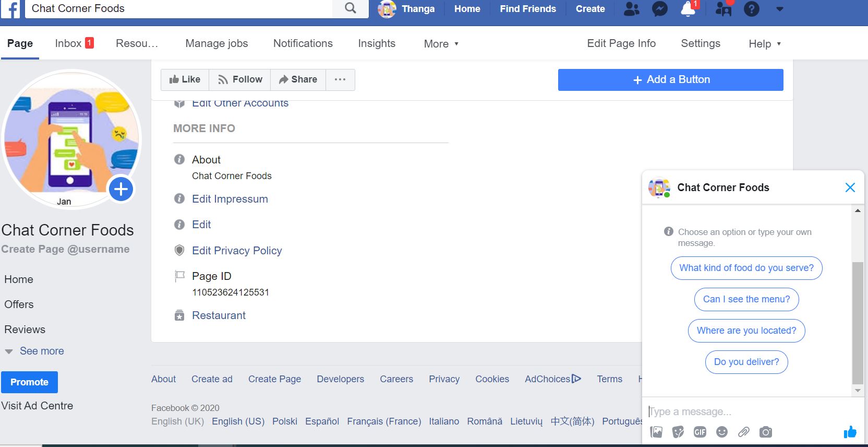
Task: Open the Insights tab
Action: pyautogui.click(x=376, y=43)
